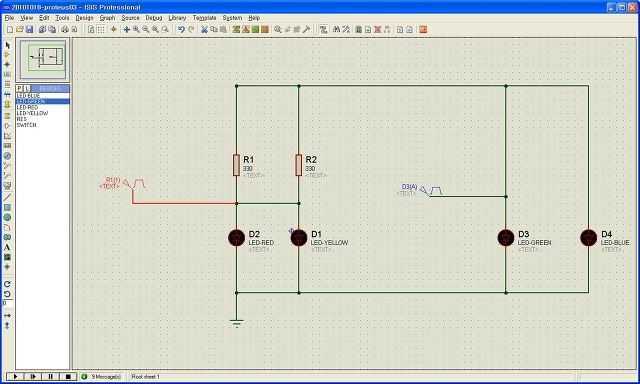
Task: Click the Cut scissors icon
Action: coord(204,29)
